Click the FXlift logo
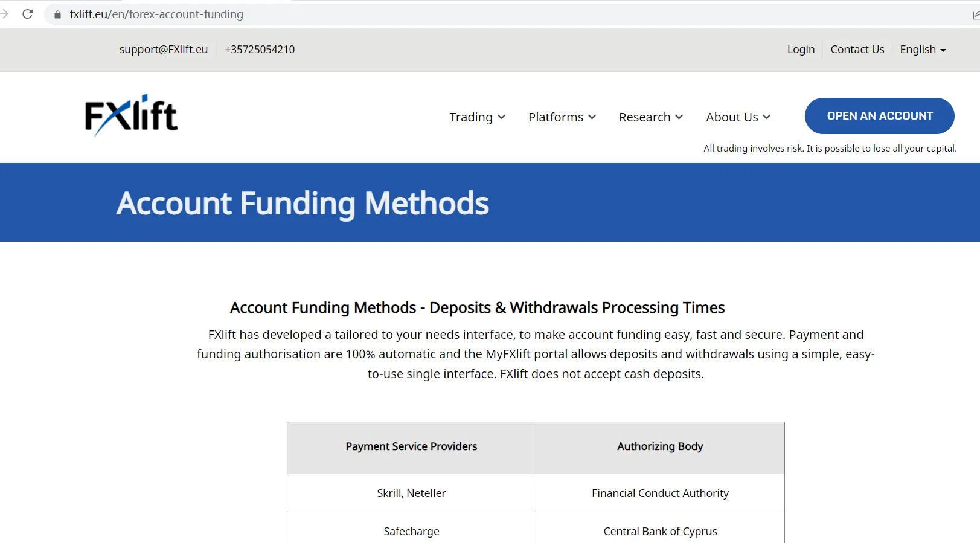 click(131, 115)
